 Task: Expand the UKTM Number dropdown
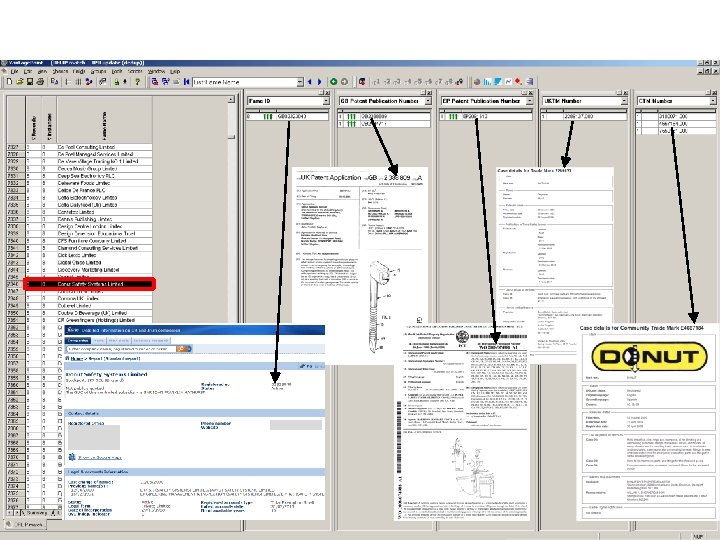[624, 101]
